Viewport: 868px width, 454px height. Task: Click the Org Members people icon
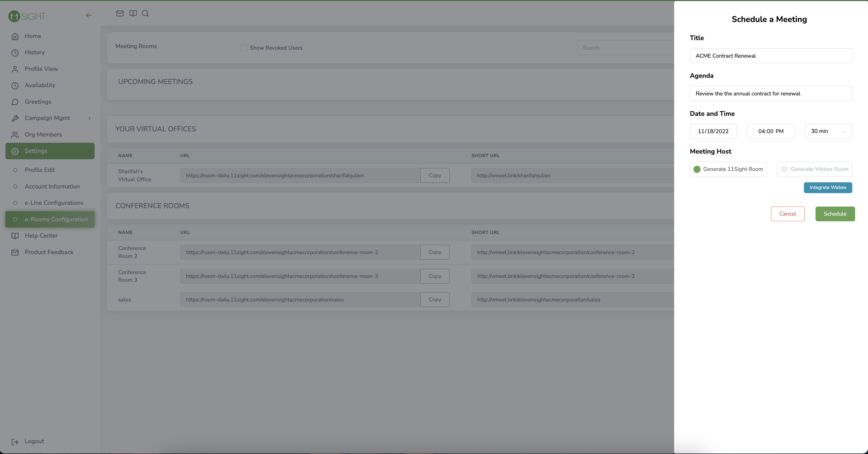tap(15, 135)
